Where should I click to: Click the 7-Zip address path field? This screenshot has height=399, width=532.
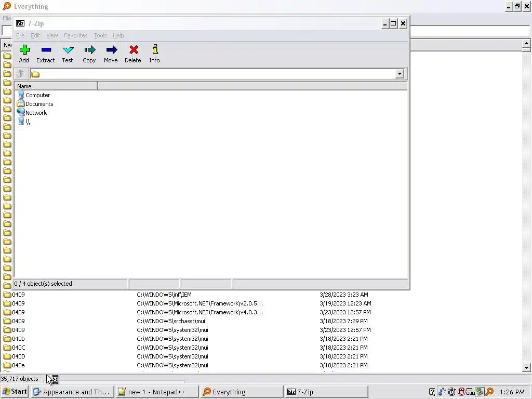[x=212, y=74]
